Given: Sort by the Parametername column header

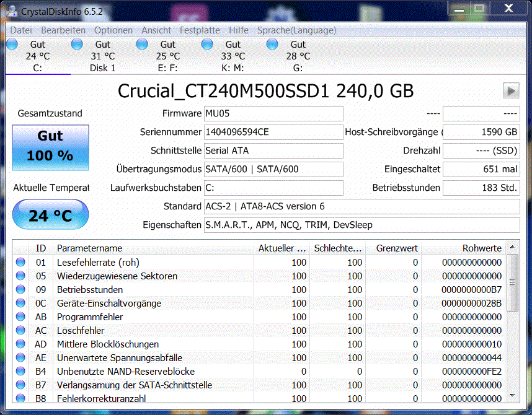Looking at the screenshot, I should point(153,248).
